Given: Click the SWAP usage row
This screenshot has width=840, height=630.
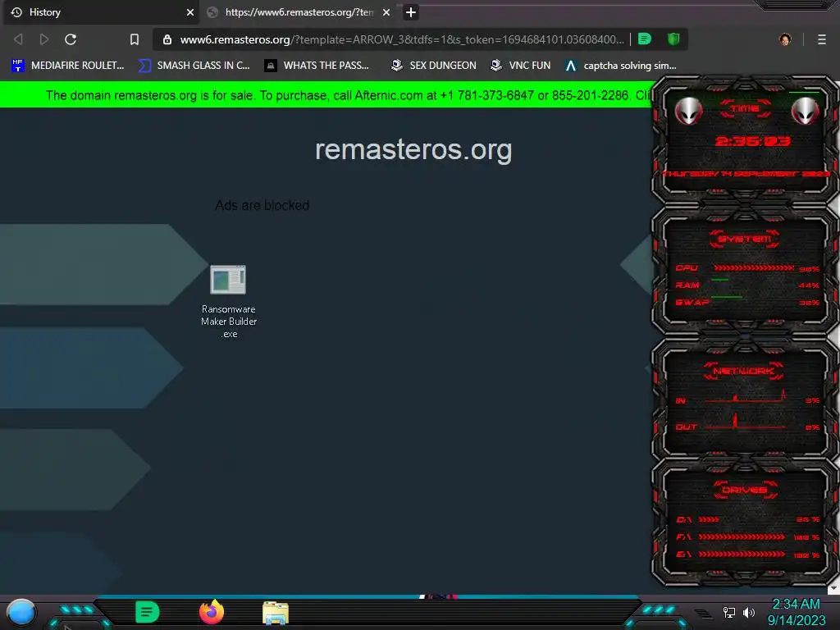Looking at the screenshot, I should (747, 302).
